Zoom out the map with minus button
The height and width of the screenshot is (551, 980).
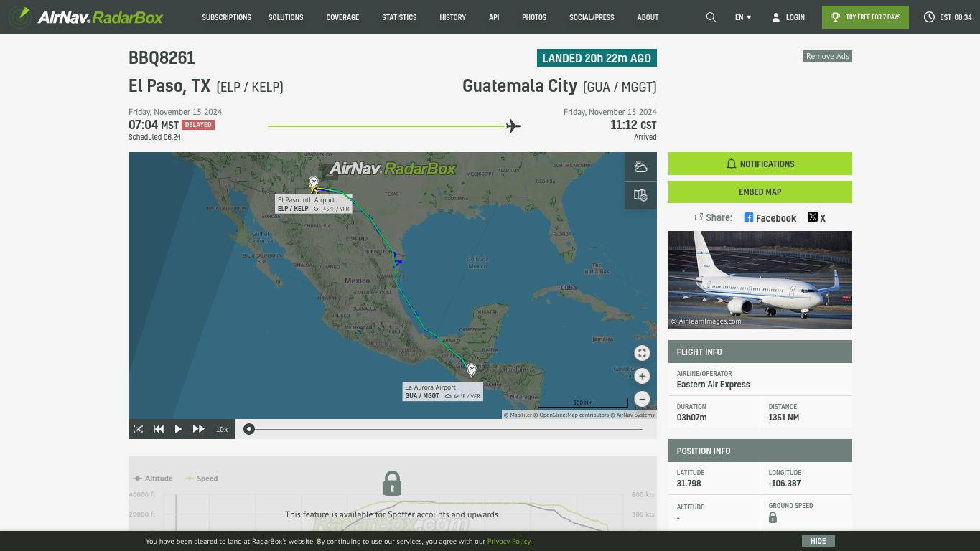coord(642,399)
